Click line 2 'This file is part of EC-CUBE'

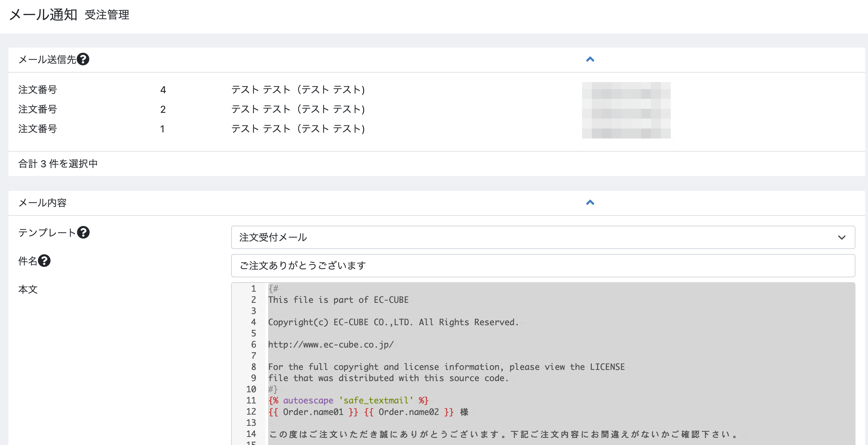[338, 300]
